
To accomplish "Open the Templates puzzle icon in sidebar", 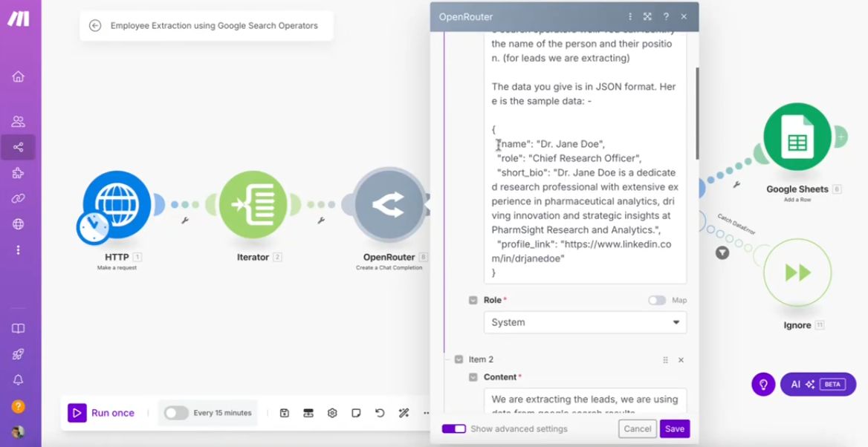I will (x=19, y=173).
